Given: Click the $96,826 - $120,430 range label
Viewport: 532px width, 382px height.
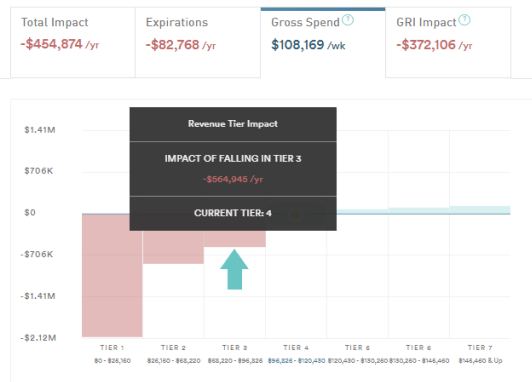Looking at the screenshot, I should tap(296, 361).
